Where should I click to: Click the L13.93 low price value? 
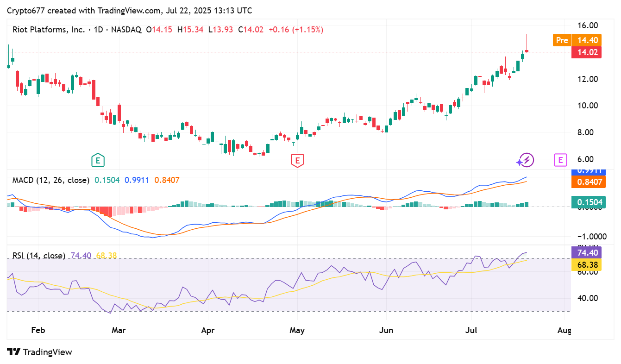tap(221, 30)
